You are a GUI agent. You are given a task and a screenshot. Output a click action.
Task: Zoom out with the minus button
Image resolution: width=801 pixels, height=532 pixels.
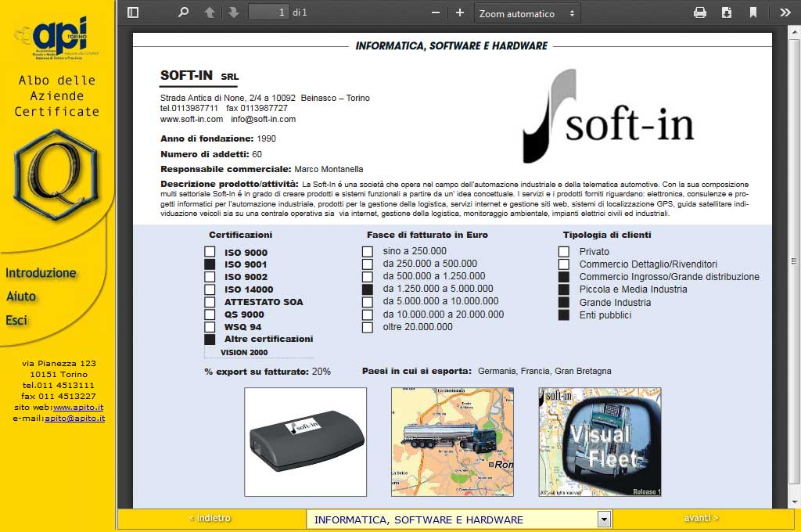click(436, 13)
